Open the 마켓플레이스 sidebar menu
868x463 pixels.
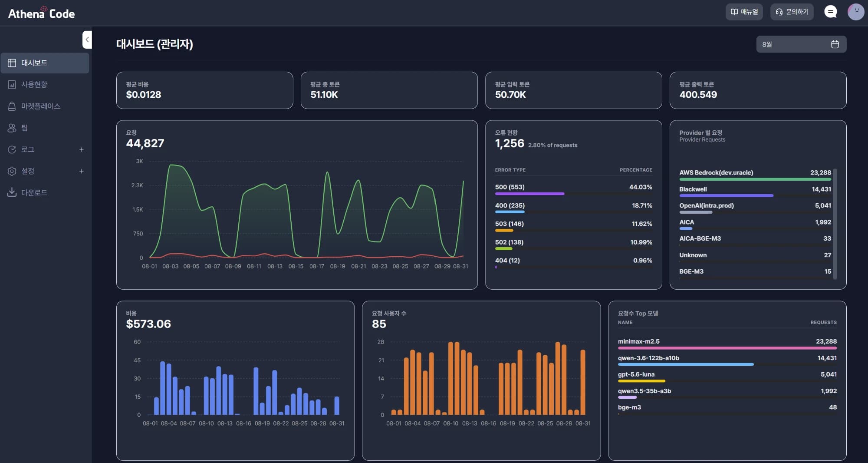point(45,106)
